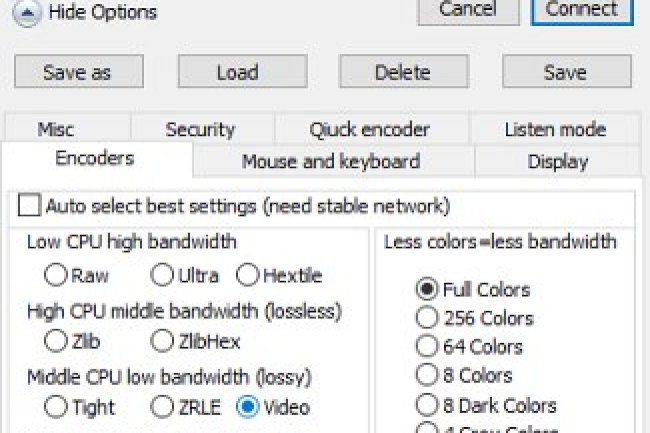Go to the Listen mode tab
This screenshot has width=650, height=433.
[555, 129]
